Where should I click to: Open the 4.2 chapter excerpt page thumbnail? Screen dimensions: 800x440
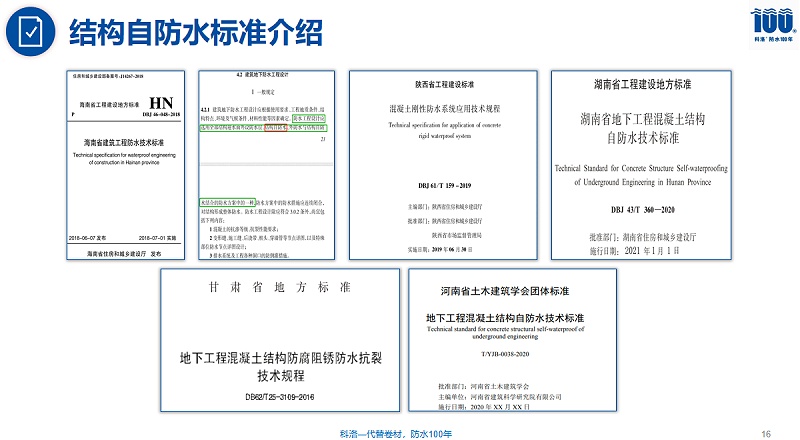266,165
